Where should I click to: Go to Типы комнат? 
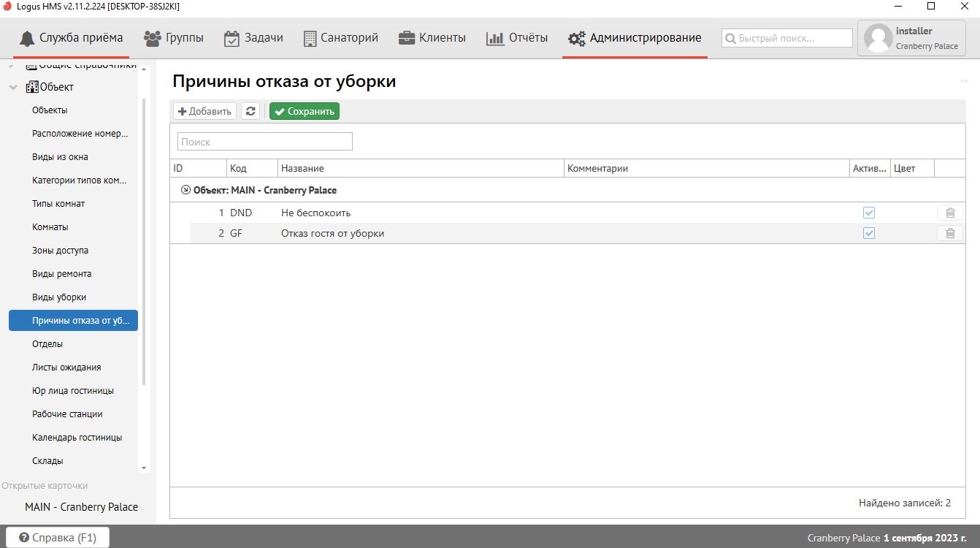pyautogui.click(x=58, y=204)
